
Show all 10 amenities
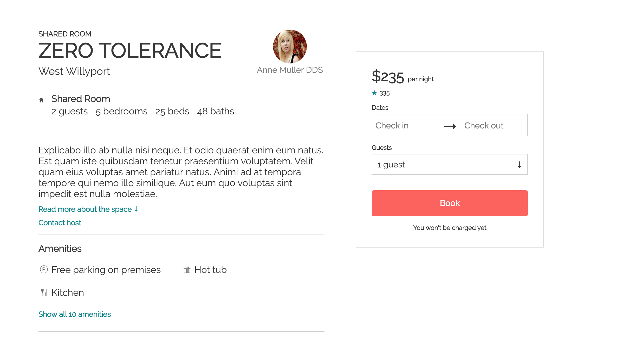click(75, 314)
